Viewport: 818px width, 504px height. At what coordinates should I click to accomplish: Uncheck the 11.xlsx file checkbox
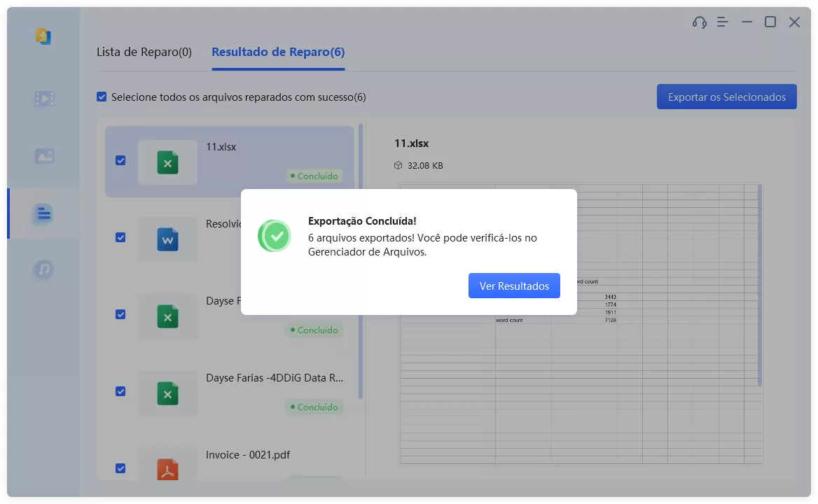point(120,160)
